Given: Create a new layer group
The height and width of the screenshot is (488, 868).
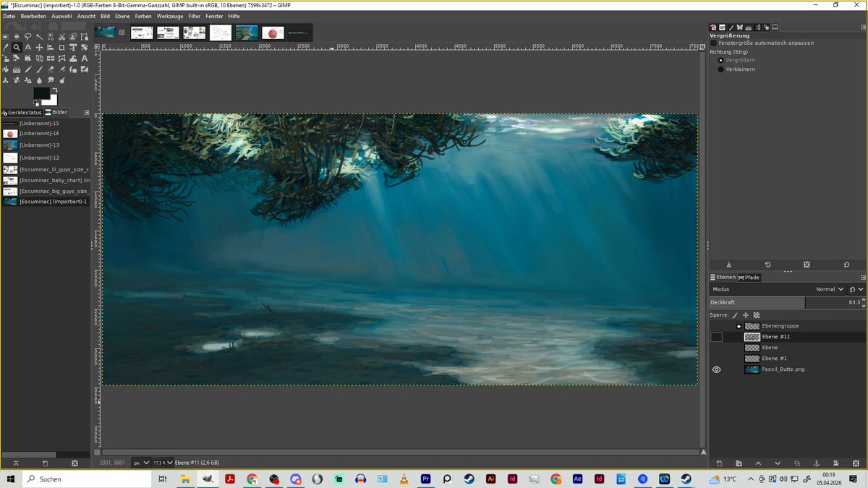Looking at the screenshot, I should pos(739,463).
